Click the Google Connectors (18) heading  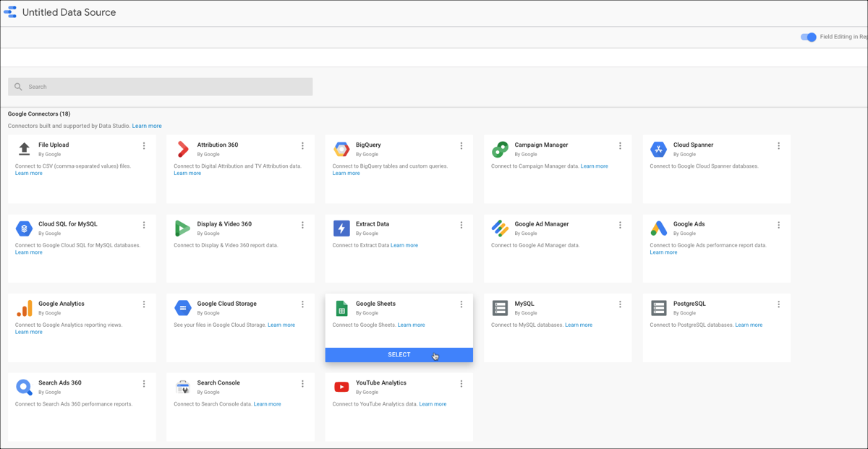(39, 114)
